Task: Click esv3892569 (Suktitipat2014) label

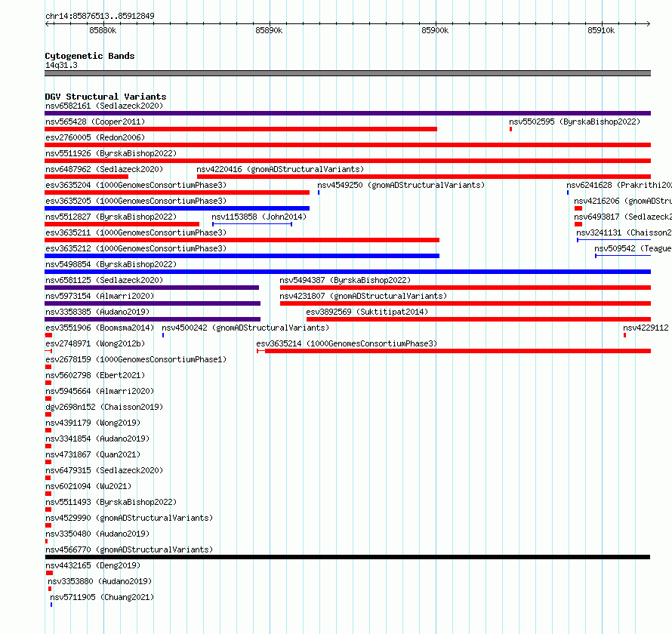Action: [367, 312]
